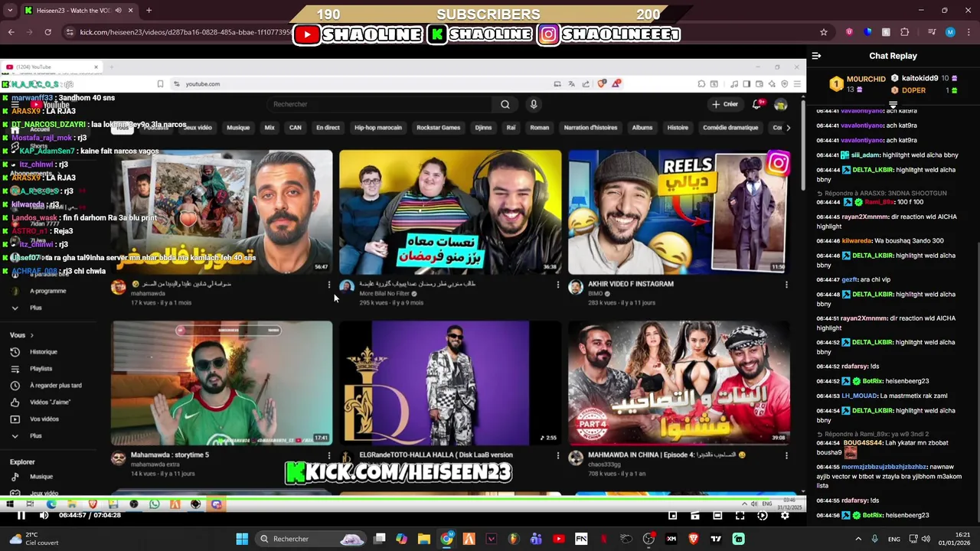Open the Windows Start menu
Image resolution: width=980 pixels, height=551 pixels.
(x=242, y=539)
